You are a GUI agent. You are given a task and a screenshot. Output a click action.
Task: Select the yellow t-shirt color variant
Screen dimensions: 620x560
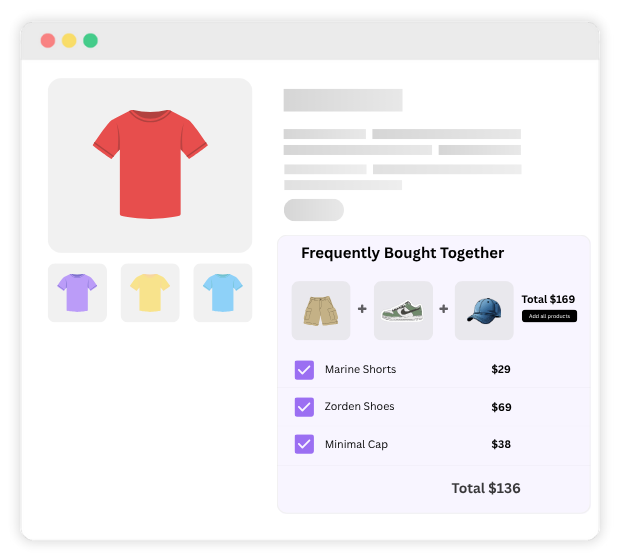[150, 293]
